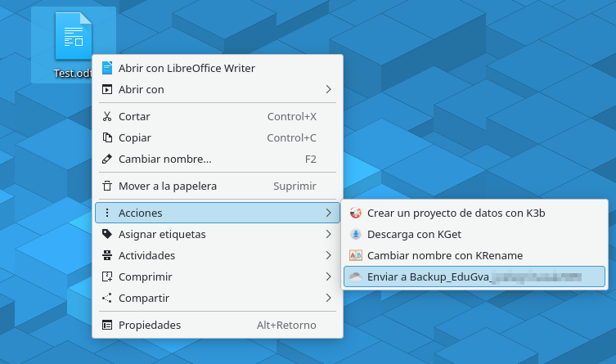Click the KGet download icon

(355, 234)
